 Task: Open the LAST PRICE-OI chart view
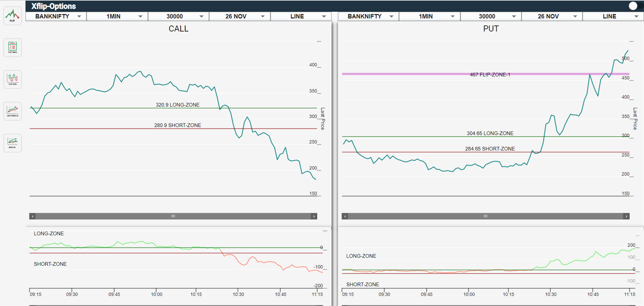pos(12,110)
